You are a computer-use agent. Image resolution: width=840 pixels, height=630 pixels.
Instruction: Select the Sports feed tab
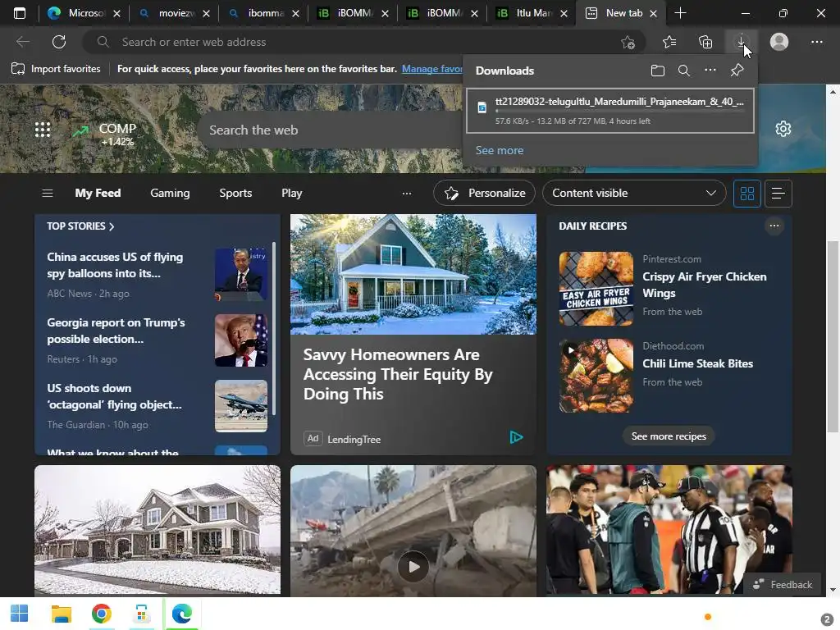[235, 193]
